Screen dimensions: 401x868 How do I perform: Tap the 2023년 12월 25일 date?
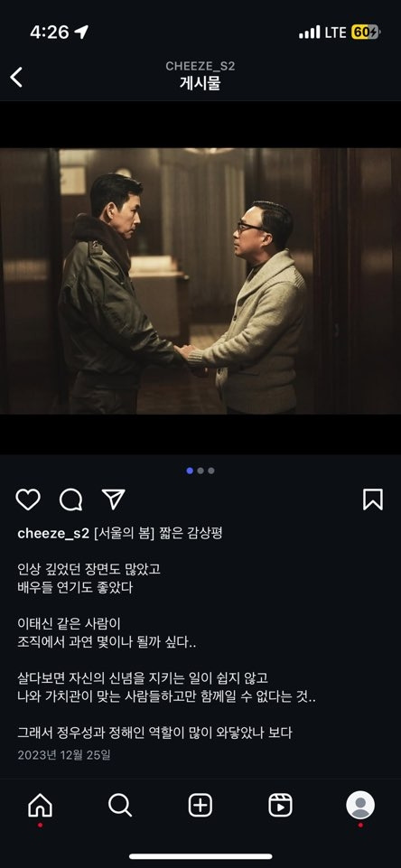click(64, 754)
